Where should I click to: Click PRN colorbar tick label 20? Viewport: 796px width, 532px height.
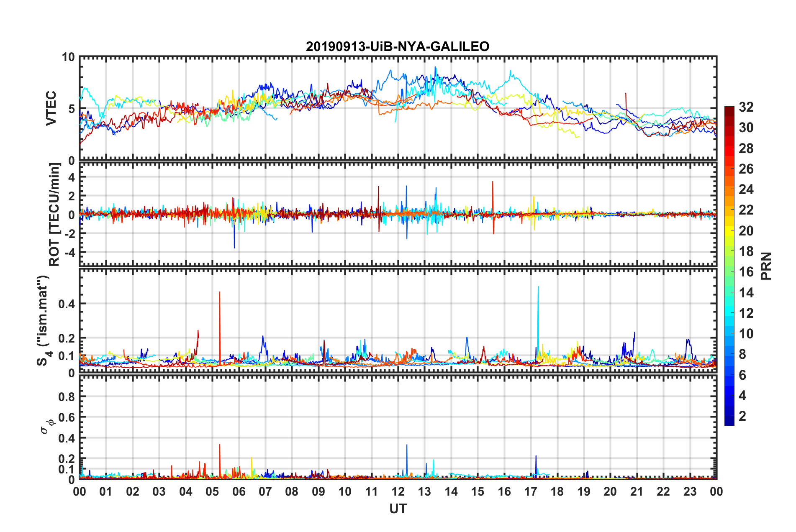tap(746, 231)
